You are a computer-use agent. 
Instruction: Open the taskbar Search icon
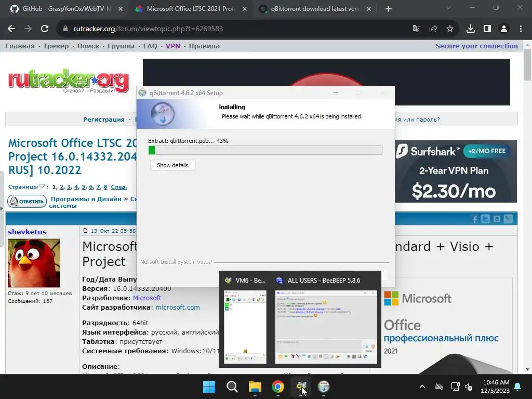point(232,387)
